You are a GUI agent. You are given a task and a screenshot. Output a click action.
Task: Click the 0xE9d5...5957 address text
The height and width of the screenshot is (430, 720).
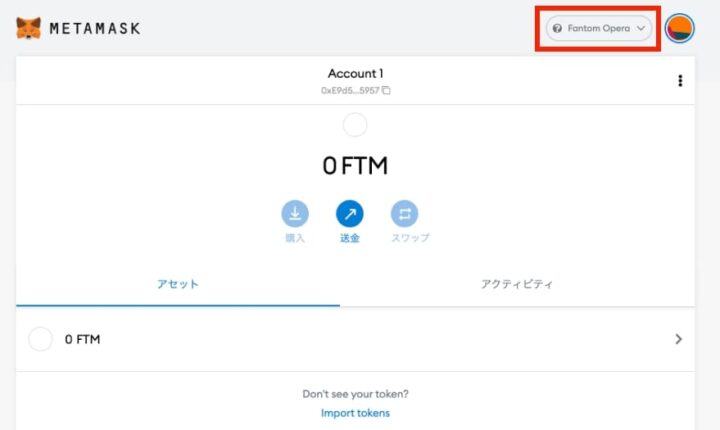point(349,91)
